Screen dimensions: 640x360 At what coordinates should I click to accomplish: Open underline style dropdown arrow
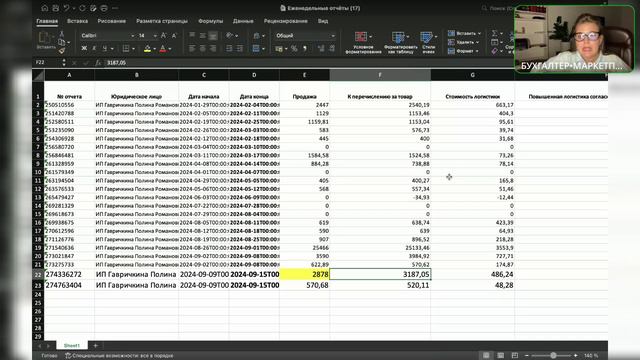click(x=112, y=49)
